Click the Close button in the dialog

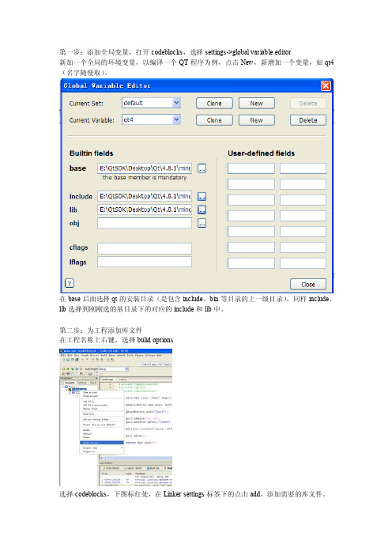point(307,285)
